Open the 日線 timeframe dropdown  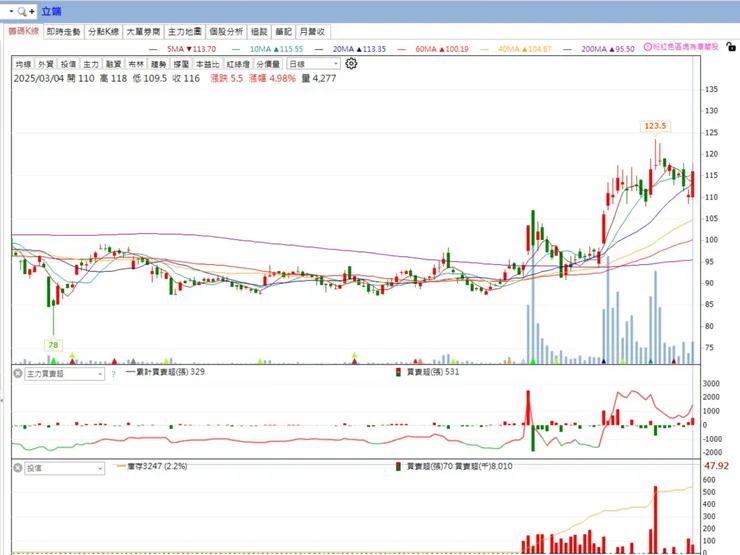tap(313, 64)
